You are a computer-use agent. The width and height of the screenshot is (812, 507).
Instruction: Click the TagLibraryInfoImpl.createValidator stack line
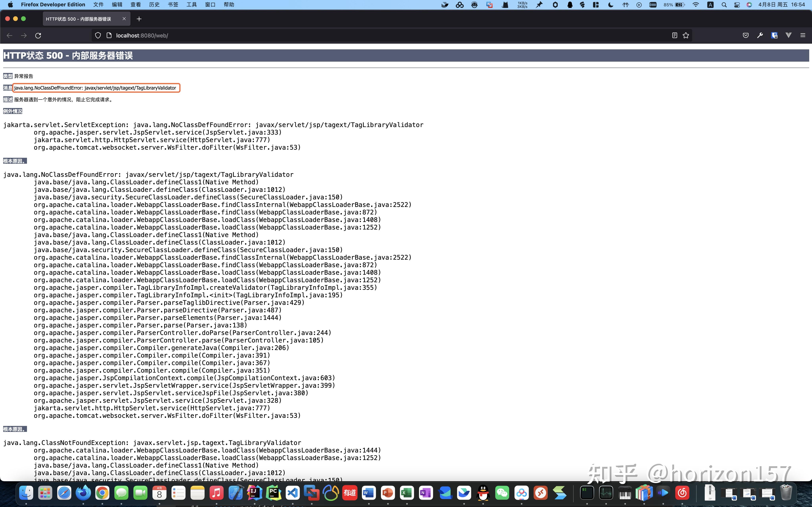tap(205, 287)
